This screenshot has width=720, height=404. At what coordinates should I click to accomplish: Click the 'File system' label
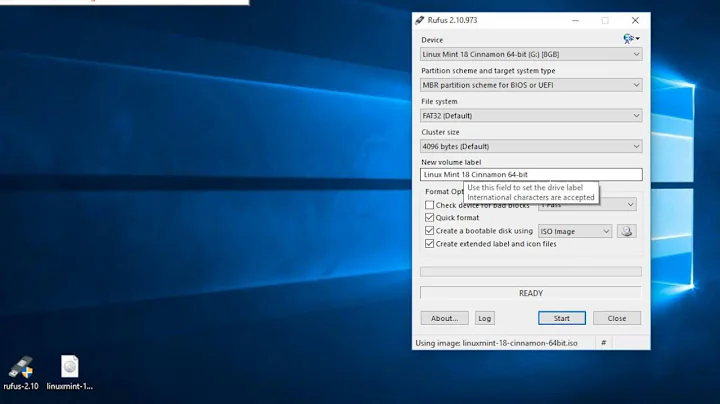[439, 101]
